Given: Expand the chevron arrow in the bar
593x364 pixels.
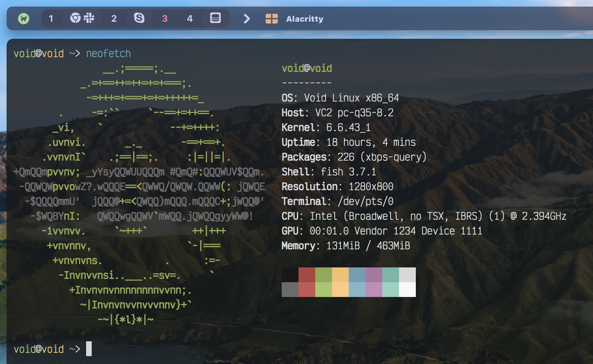Looking at the screenshot, I should pyautogui.click(x=247, y=18).
